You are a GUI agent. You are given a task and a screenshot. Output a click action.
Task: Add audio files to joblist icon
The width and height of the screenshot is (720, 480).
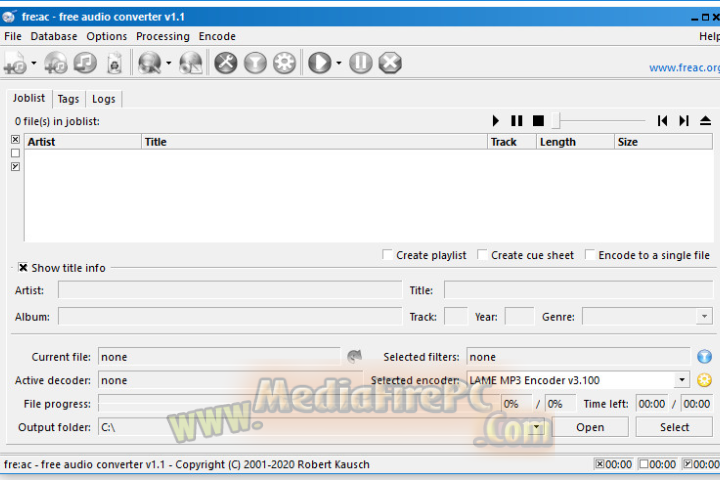coord(15,63)
